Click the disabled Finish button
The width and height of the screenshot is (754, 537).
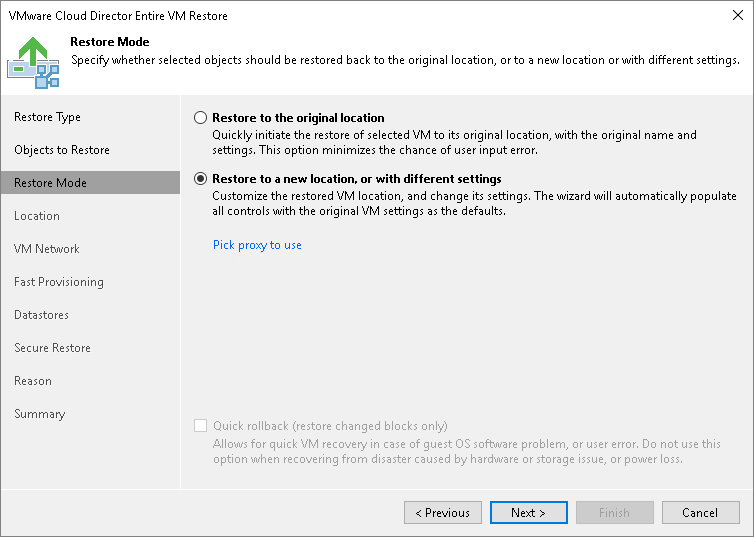click(615, 512)
